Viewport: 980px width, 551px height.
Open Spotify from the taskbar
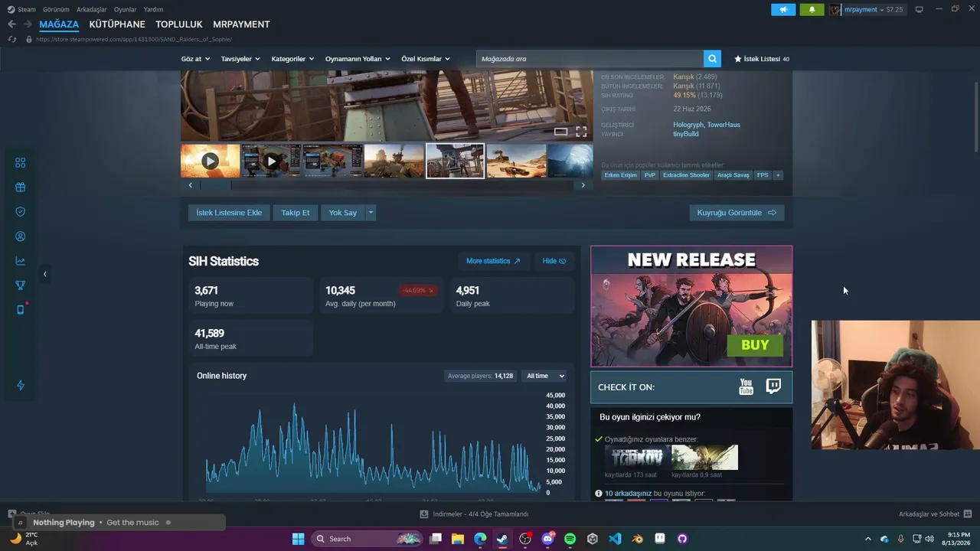[x=570, y=539]
